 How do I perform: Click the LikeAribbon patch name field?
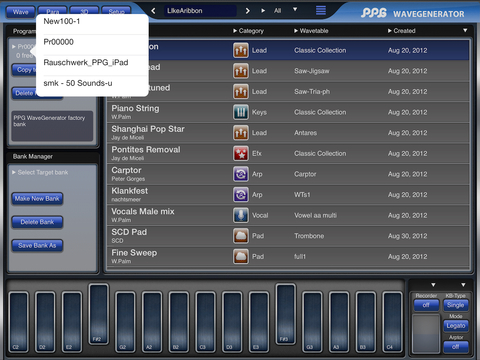pos(200,11)
